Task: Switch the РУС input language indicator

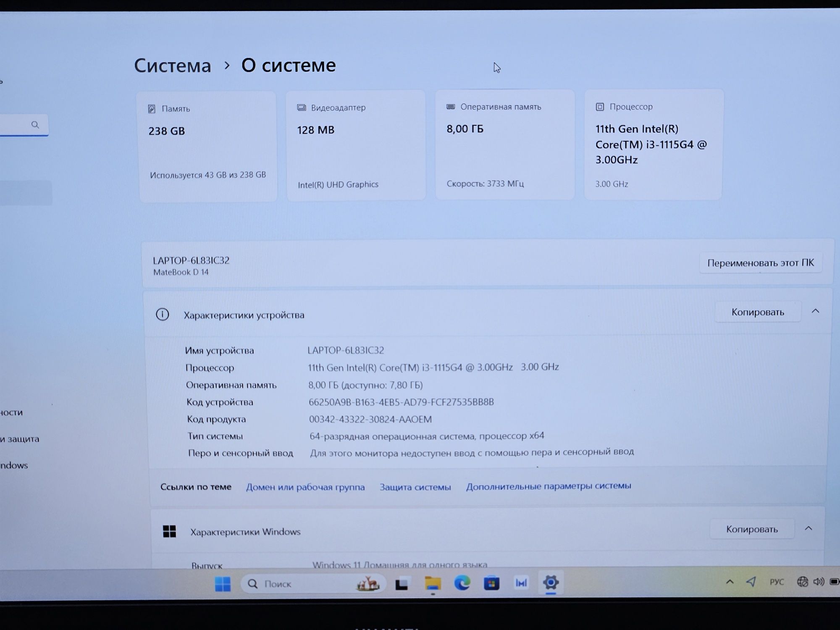Action: (777, 582)
